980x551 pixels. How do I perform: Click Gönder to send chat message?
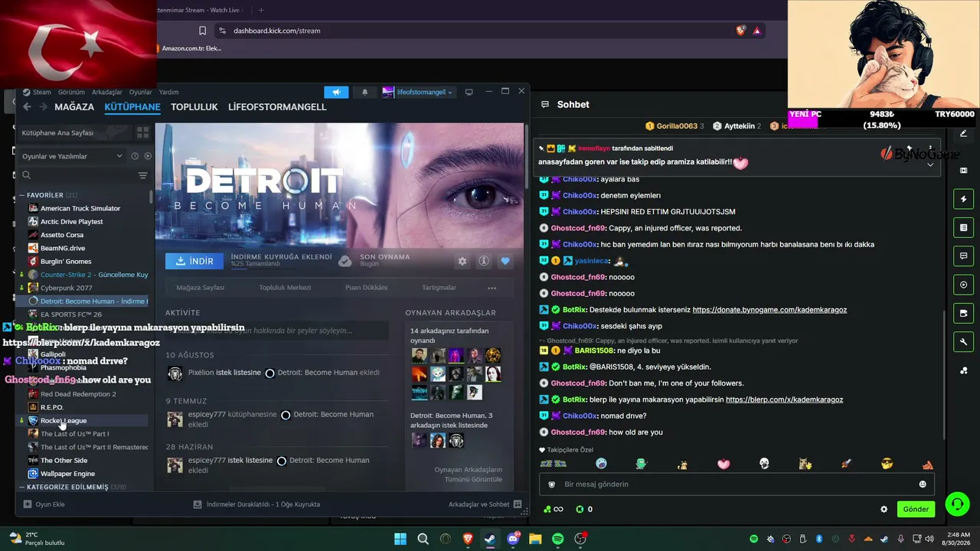click(x=916, y=509)
